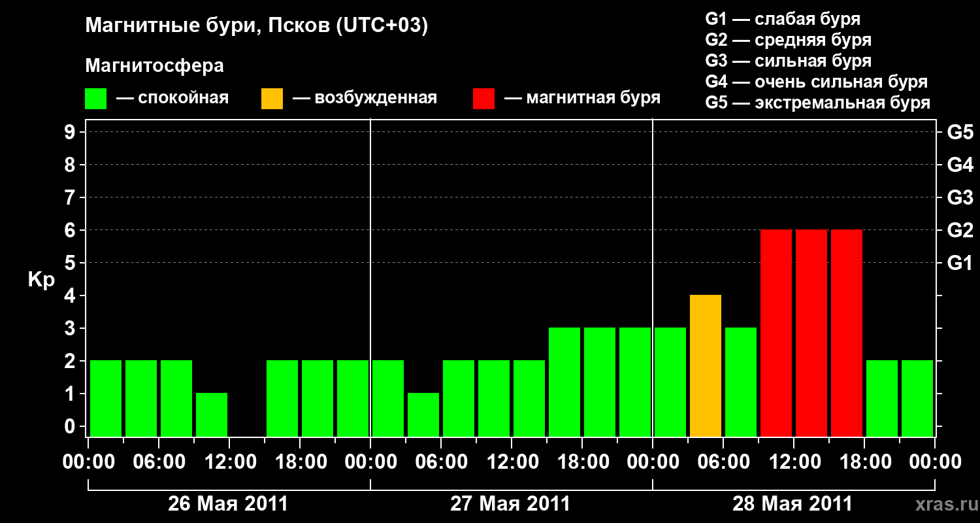The width and height of the screenshot is (980, 523).
Task: Click the G4 tick label on right axis
Action: (960, 165)
